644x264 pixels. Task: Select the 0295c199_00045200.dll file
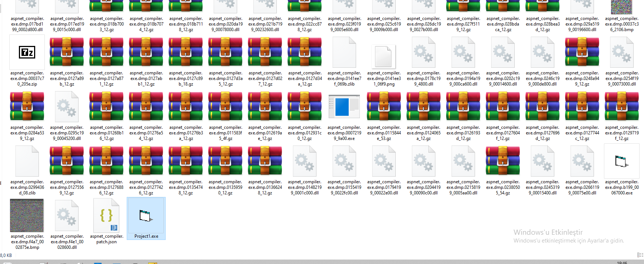[x=67, y=107]
